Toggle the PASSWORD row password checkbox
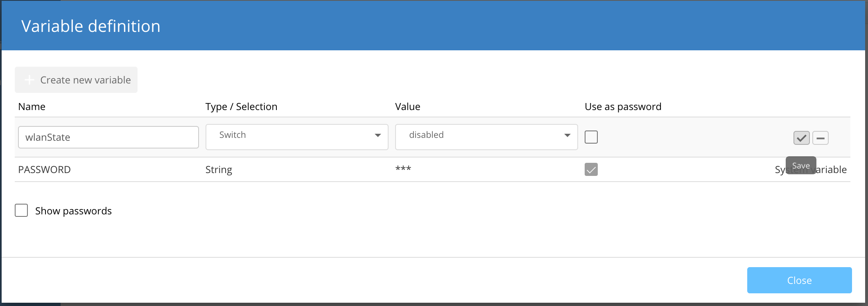 tap(591, 169)
